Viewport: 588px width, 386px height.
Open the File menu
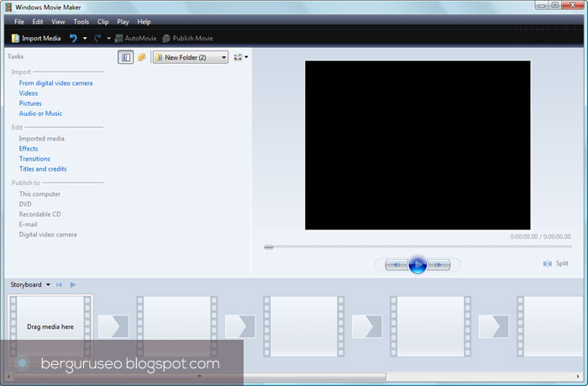point(19,22)
